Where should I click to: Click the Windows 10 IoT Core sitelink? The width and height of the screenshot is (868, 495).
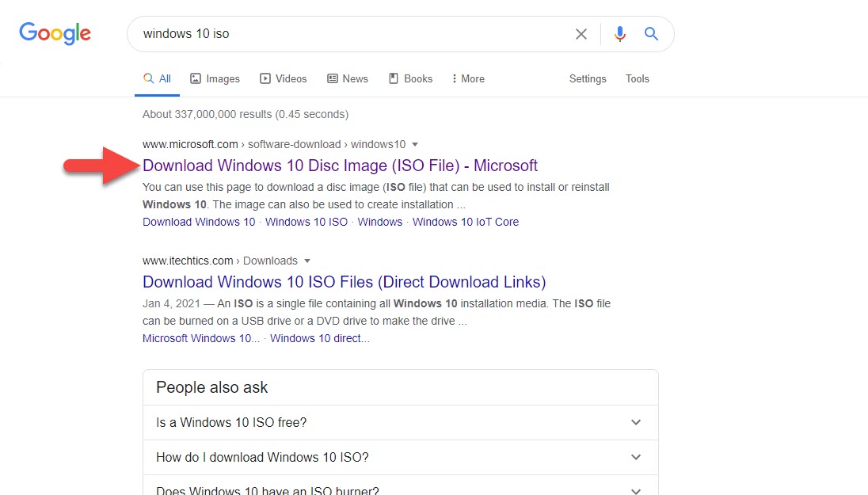click(465, 222)
